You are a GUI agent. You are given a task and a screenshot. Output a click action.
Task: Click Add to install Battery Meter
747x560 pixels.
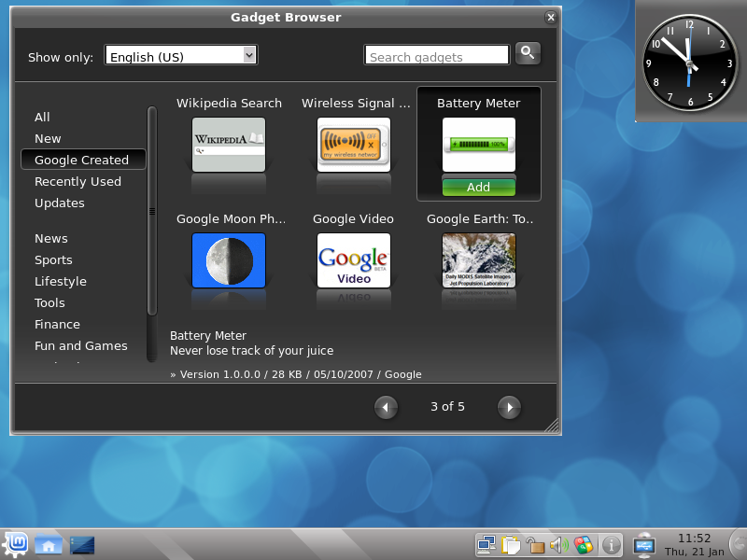click(478, 186)
